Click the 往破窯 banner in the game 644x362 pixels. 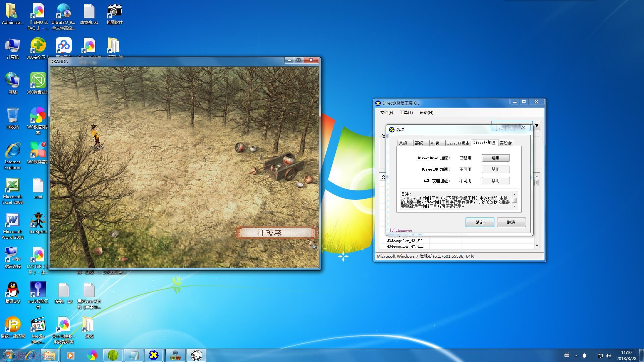coord(277,233)
